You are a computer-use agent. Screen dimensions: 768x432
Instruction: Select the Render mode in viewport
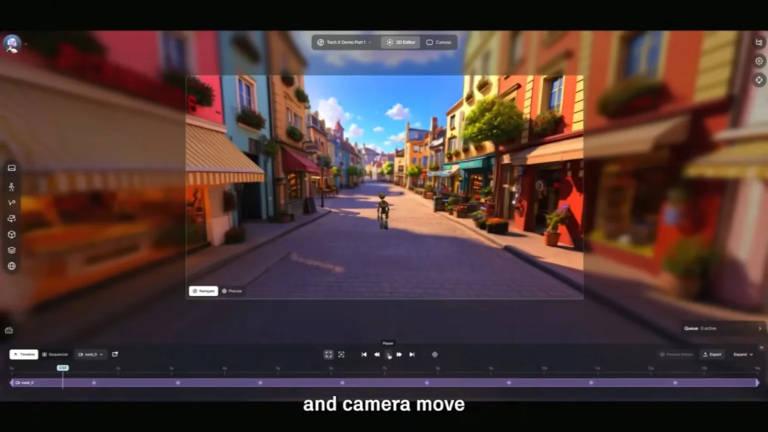(203, 291)
